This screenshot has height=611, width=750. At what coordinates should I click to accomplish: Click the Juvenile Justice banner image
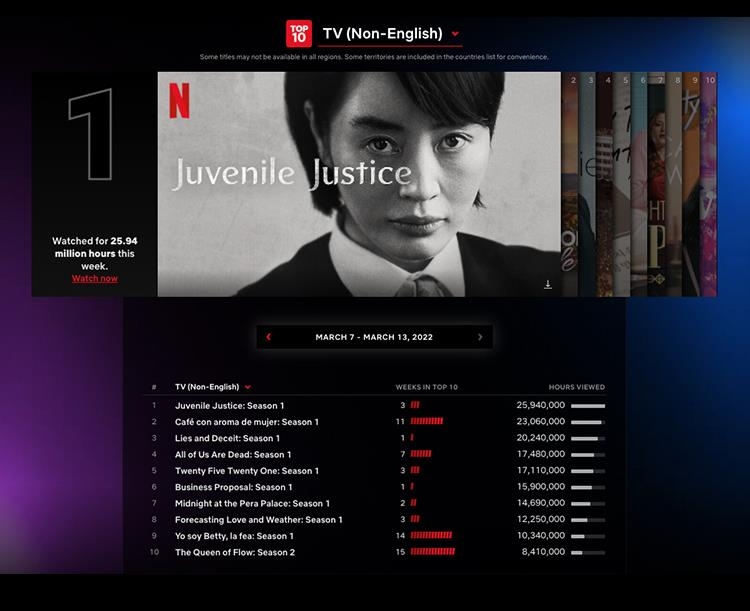(x=359, y=184)
